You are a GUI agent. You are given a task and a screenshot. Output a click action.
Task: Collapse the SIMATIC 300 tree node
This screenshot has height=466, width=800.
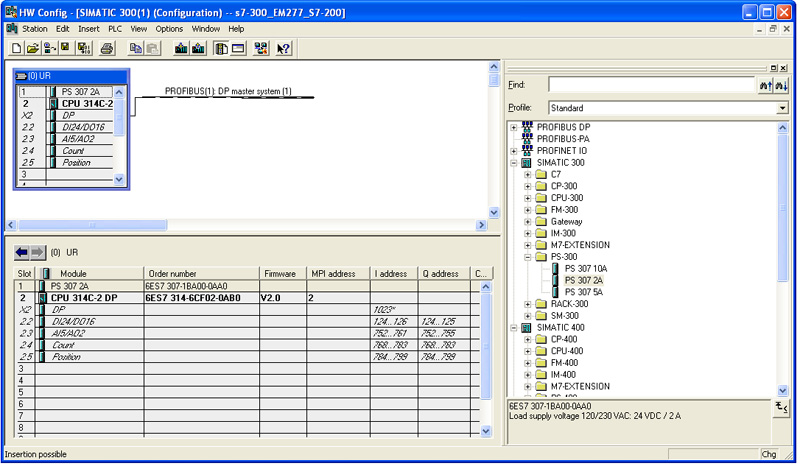pos(514,163)
